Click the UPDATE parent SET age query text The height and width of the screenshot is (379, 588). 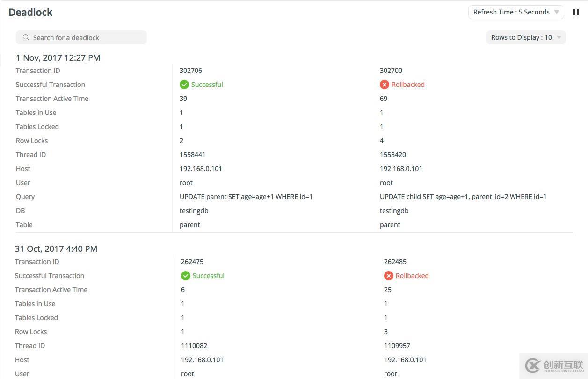(x=246, y=197)
